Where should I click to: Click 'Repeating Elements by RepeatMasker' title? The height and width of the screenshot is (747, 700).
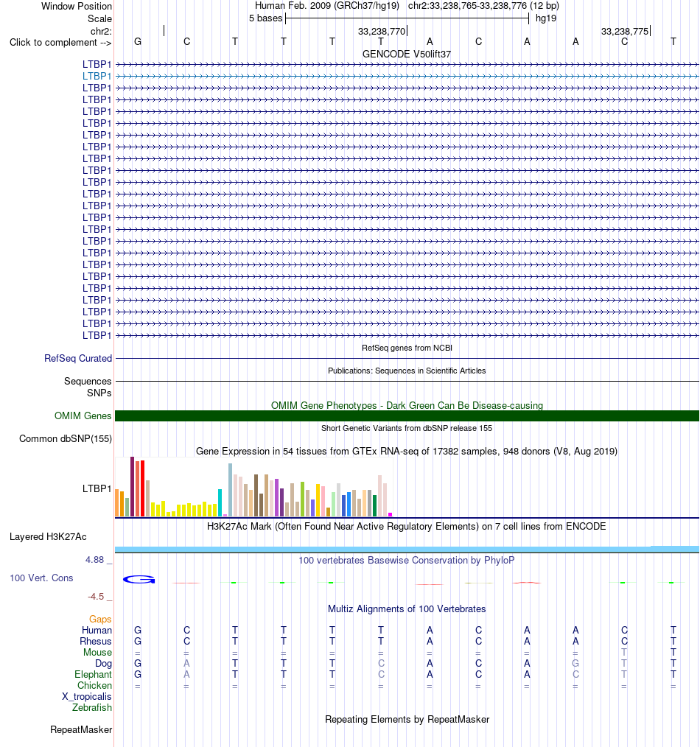point(407,719)
